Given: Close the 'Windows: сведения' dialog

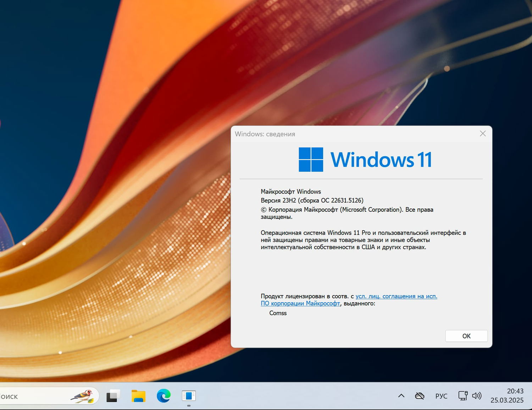Looking at the screenshot, I should pos(482,134).
